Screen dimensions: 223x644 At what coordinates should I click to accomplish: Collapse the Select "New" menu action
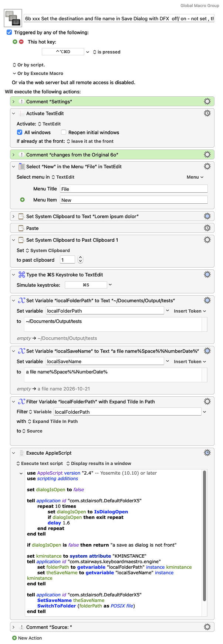[14, 166]
